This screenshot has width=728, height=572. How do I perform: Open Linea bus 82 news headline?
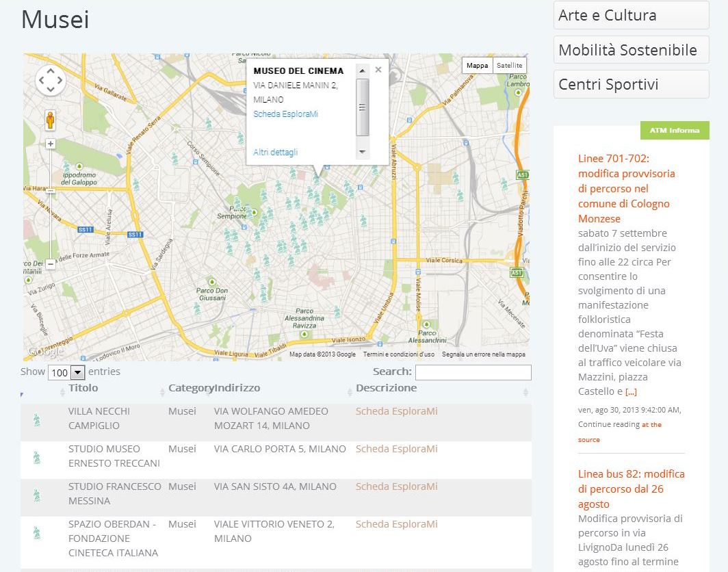tap(631, 489)
